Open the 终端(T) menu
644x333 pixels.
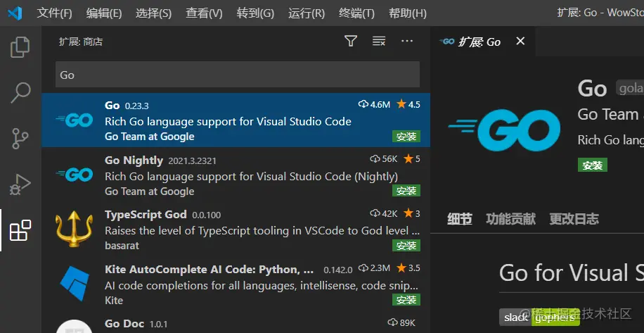356,13
